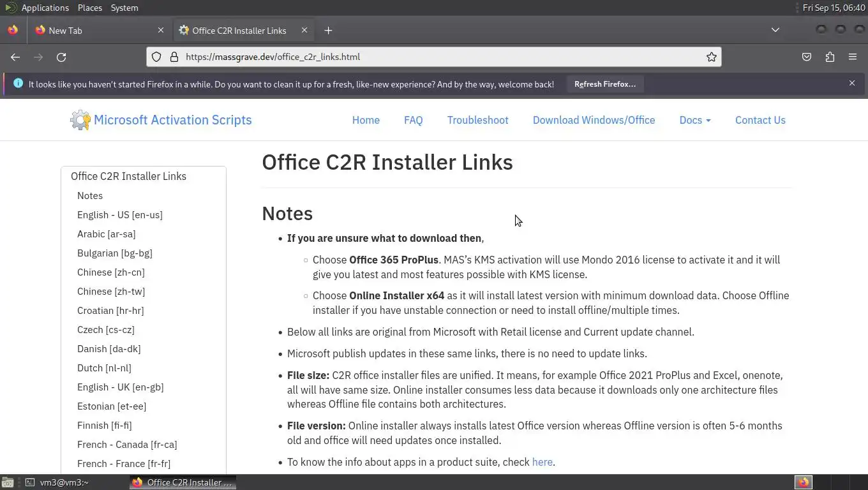Select Croatian [hr-hr] in sidebar
The width and height of the screenshot is (868, 490).
pyautogui.click(x=110, y=310)
